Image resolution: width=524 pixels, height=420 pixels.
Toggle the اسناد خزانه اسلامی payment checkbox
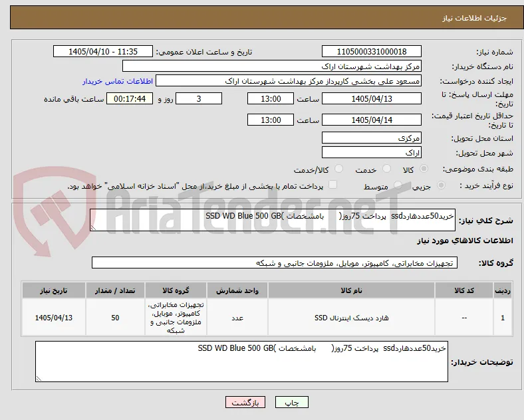[x=333, y=185]
